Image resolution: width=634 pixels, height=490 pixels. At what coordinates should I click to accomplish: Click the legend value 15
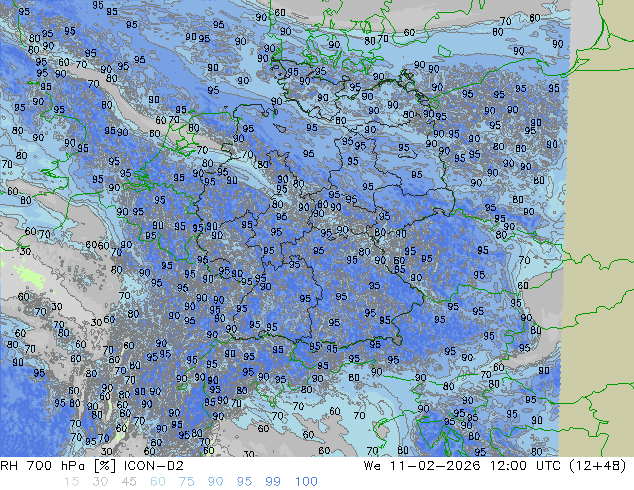tap(71, 482)
